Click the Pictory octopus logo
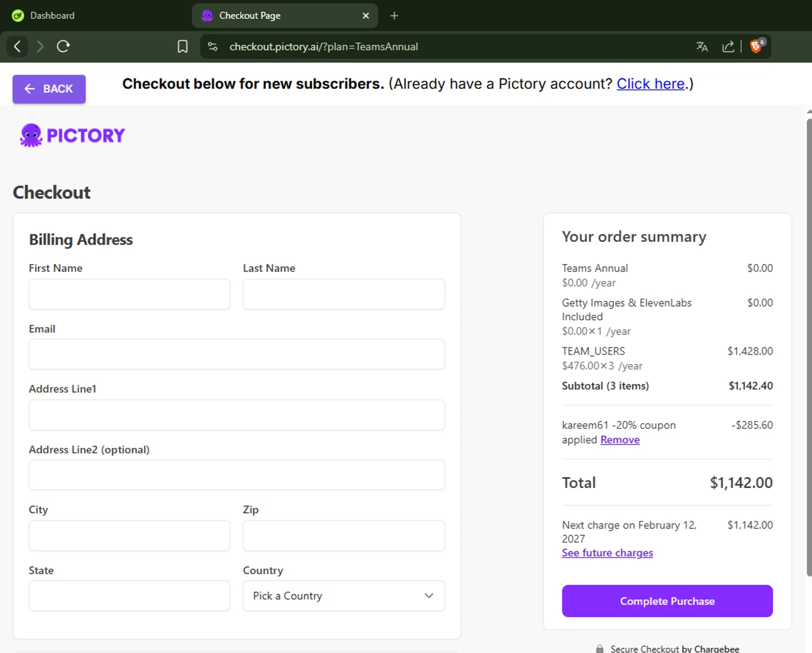 click(x=72, y=135)
